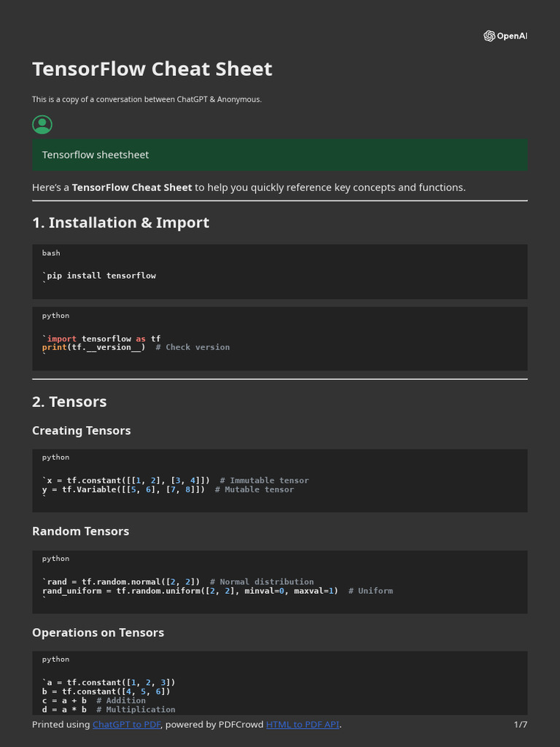Viewport: 560px width, 747px height.
Task: Click the "Operations on Tensors" subheading
Action: coord(98,632)
